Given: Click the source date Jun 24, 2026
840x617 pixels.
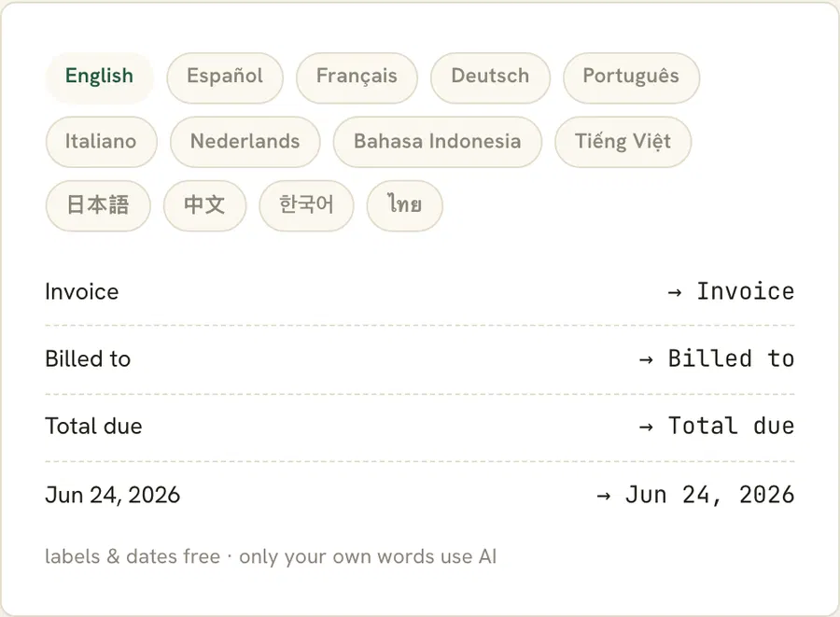Looking at the screenshot, I should tap(113, 495).
